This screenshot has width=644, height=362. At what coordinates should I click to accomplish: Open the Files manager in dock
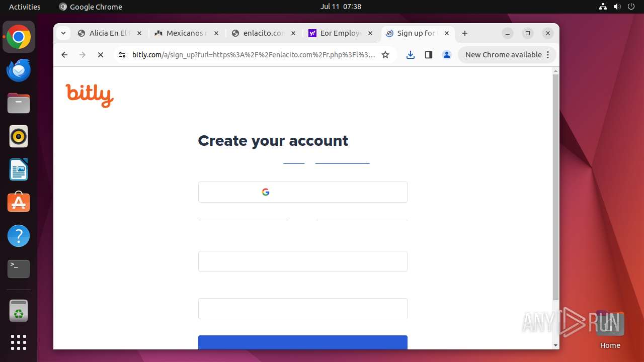pyautogui.click(x=19, y=104)
